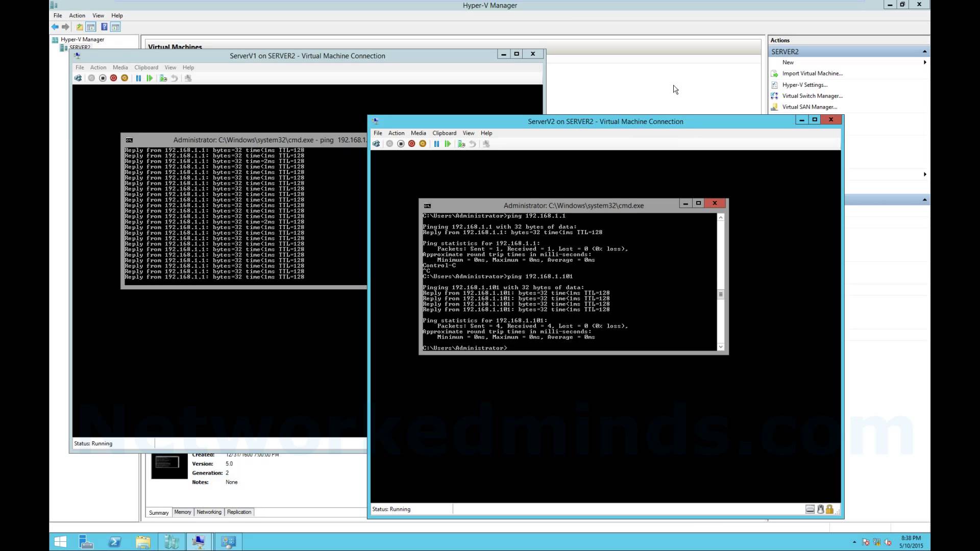Toggle Show/Hide Action Pane icon in Hyper-V Manager

(x=115, y=27)
